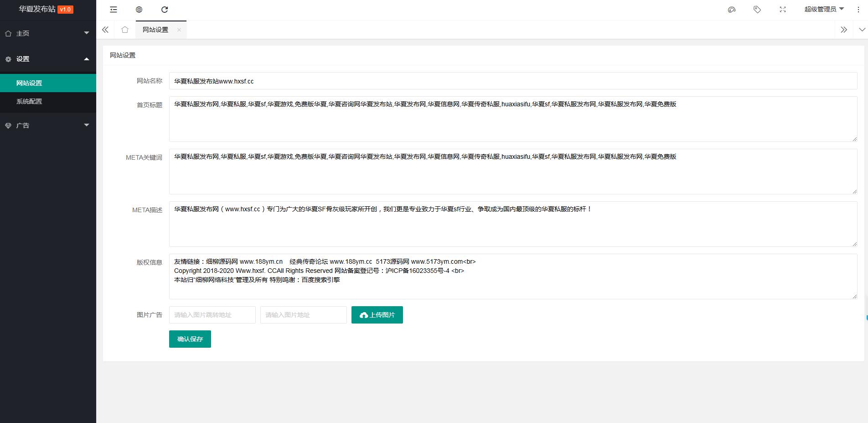Open the site globe icon
The image size is (868, 423).
click(139, 9)
